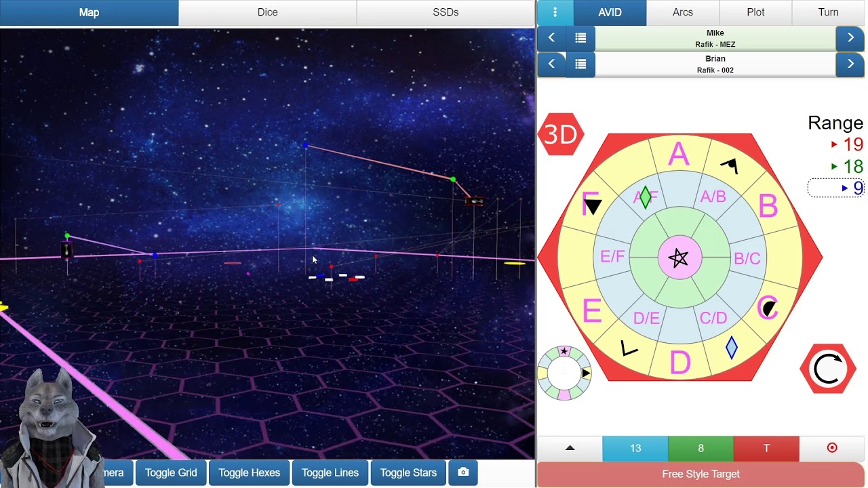This screenshot has width=868, height=488.
Task: Expand panel with the up triangle button
Action: 570,448
